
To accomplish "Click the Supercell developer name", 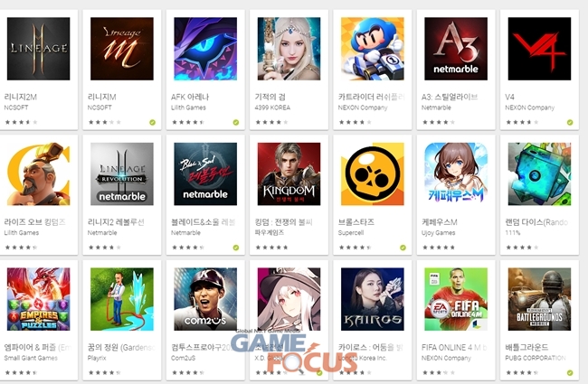I will click(351, 232).
